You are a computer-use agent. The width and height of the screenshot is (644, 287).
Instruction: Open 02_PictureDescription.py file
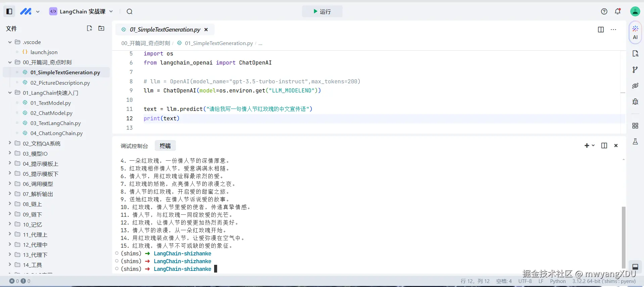(x=60, y=83)
